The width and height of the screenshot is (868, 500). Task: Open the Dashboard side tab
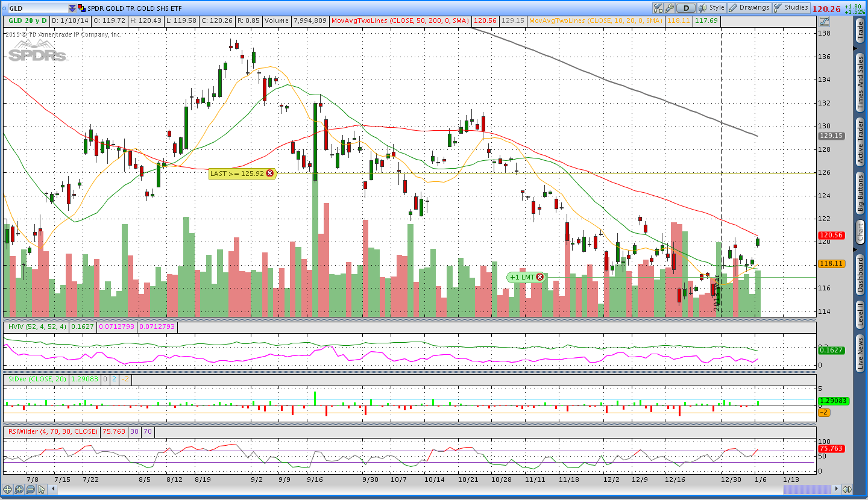(860, 275)
